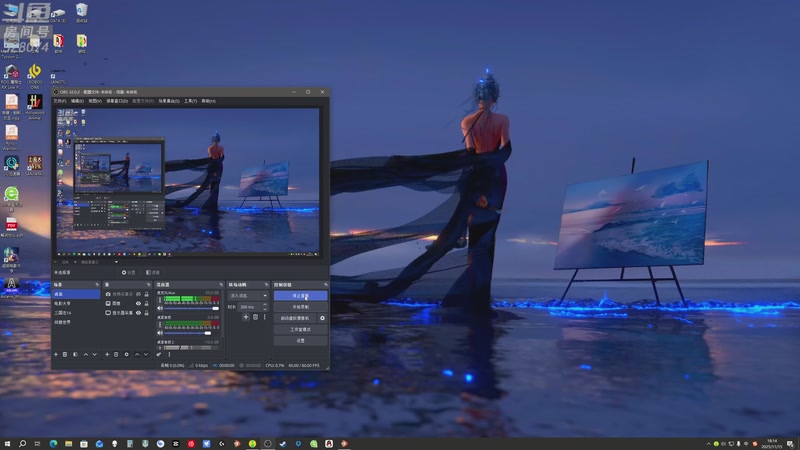Viewport: 800px width, 450px height.
Task: Increase transition duration with up arrow
Action: coord(265,305)
